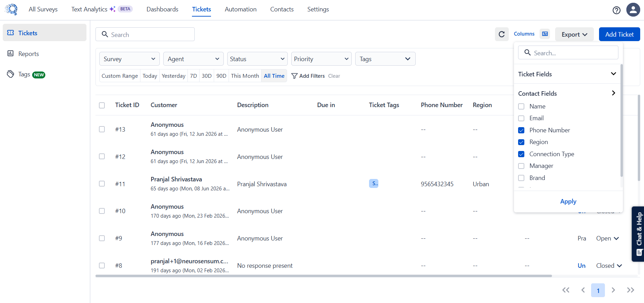
Task: Click the Columns link
Action: (524, 34)
